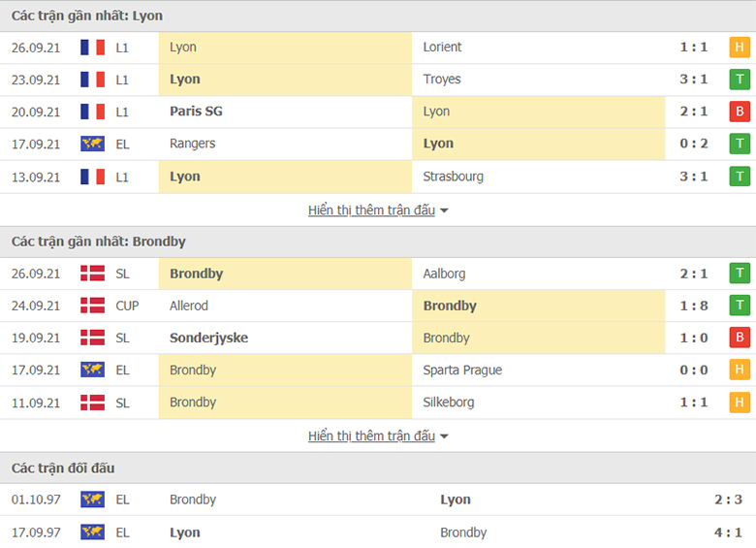Viewport: 756px width, 548px height.
Task: Expand more Brondby matches link
Action: pos(378,436)
